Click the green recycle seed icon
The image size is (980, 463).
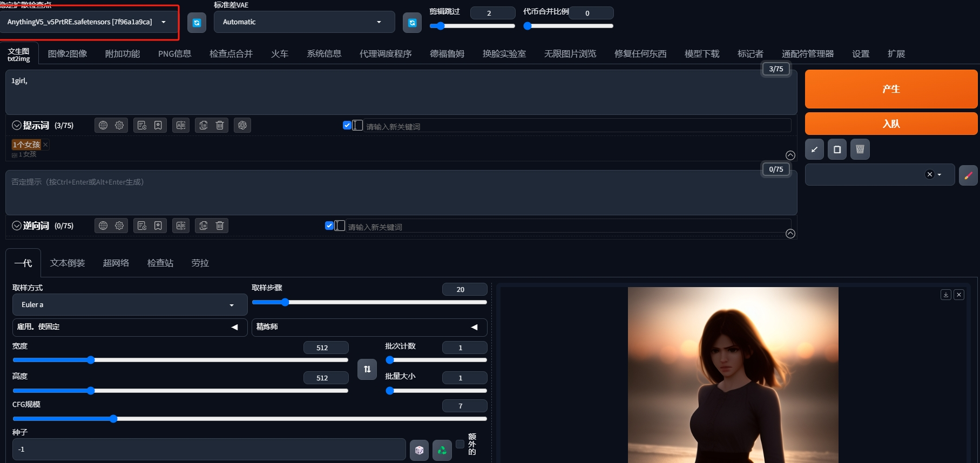click(442, 450)
